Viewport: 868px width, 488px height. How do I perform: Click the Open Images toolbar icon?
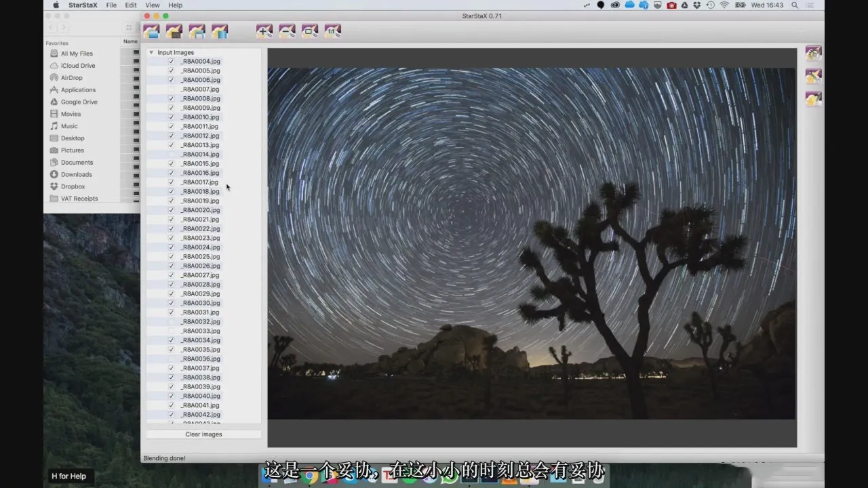(x=151, y=31)
